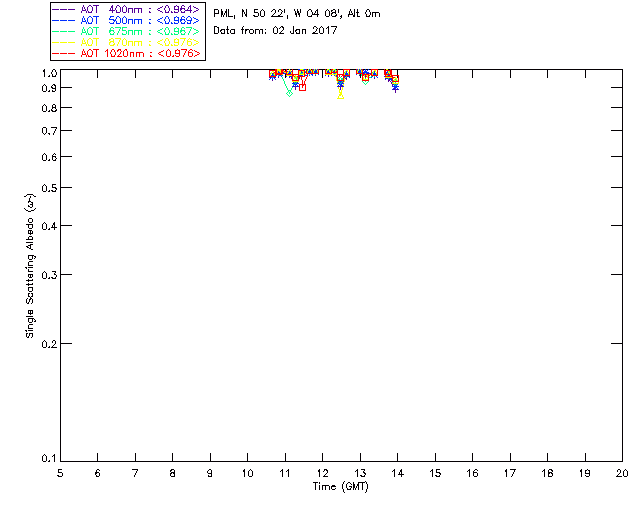The image size is (640, 512).
Task: Click the red dashed line swatch in legend
Action: tap(64, 53)
